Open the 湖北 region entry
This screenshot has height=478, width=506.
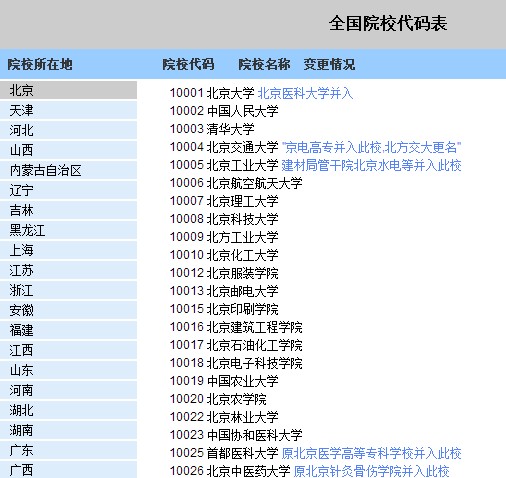click(x=68, y=410)
